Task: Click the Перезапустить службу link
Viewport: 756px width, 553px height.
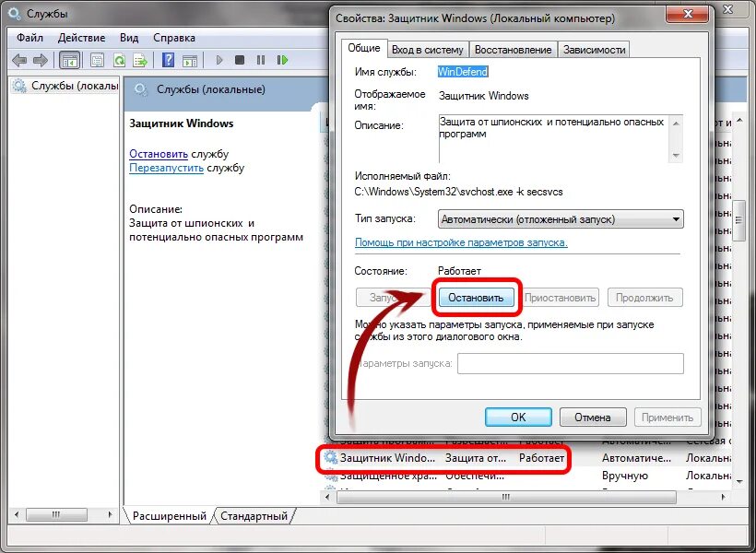Action: click(166, 169)
